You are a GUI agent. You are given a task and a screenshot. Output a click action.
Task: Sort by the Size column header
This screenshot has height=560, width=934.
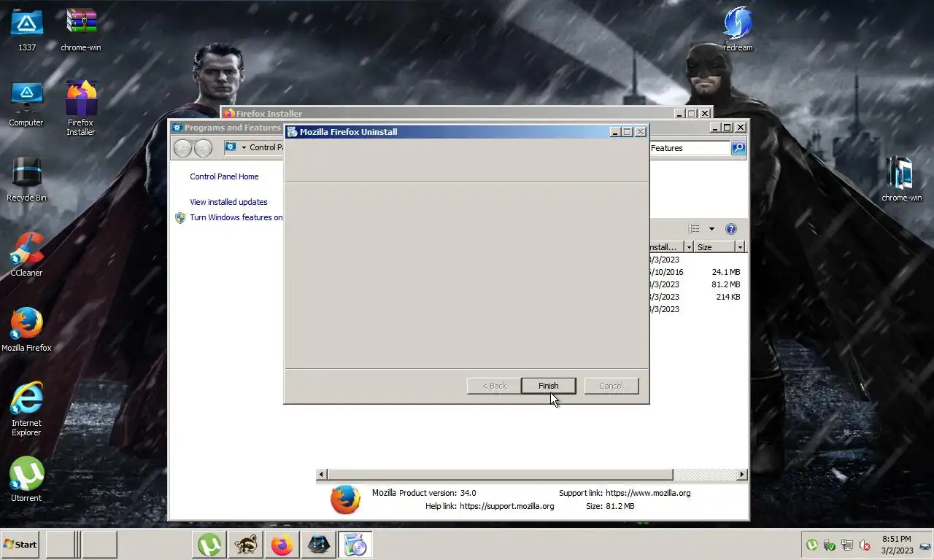[x=714, y=247]
